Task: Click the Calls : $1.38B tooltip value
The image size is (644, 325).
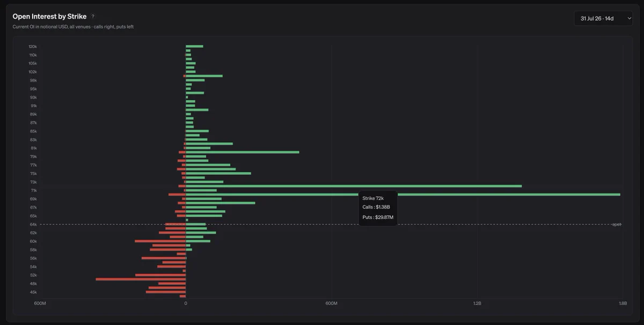Action: click(376, 207)
